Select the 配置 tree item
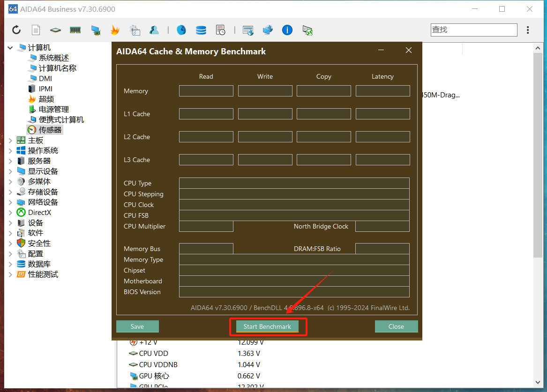Image resolution: width=547 pixels, height=392 pixels. coord(35,254)
